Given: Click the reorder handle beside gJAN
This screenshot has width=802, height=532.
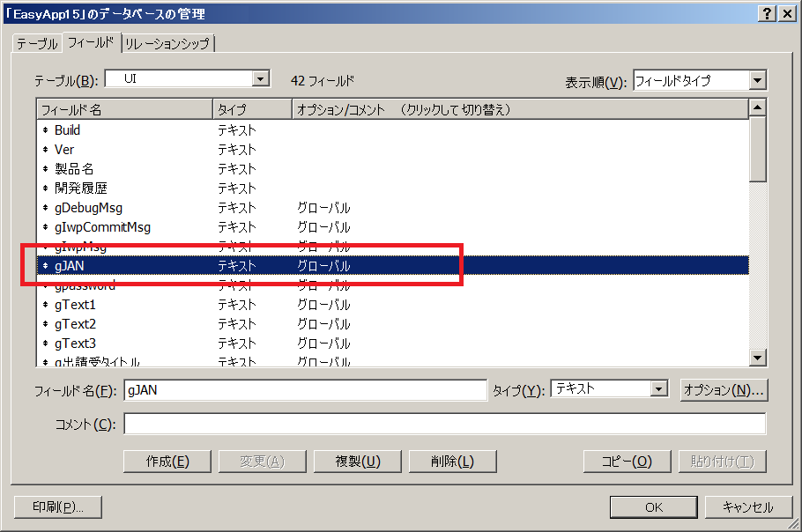Looking at the screenshot, I should pyautogui.click(x=46, y=266).
